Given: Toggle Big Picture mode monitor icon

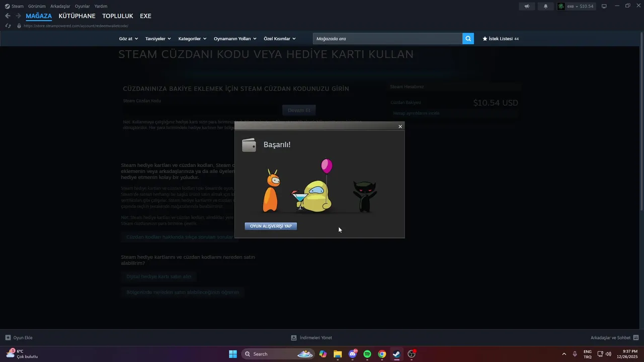Looking at the screenshot, I should pyautogui.click(x=604, y=6).
